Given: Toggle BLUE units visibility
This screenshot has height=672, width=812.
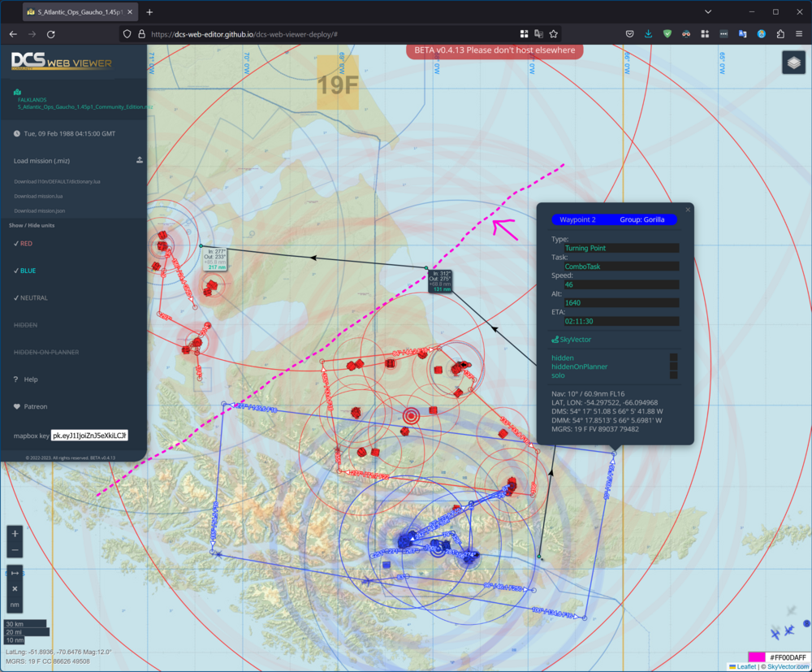Looking at the screenshot, I should coord(28,271).
